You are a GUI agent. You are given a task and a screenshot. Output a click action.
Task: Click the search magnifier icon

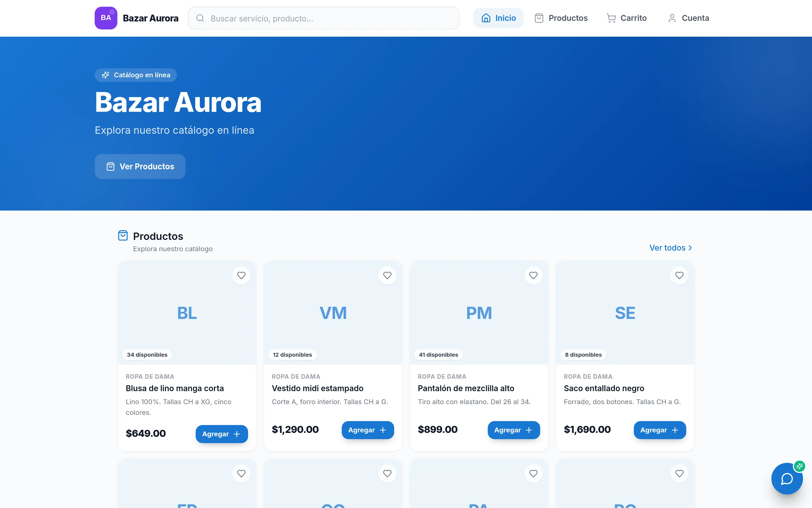pos(200,18)
